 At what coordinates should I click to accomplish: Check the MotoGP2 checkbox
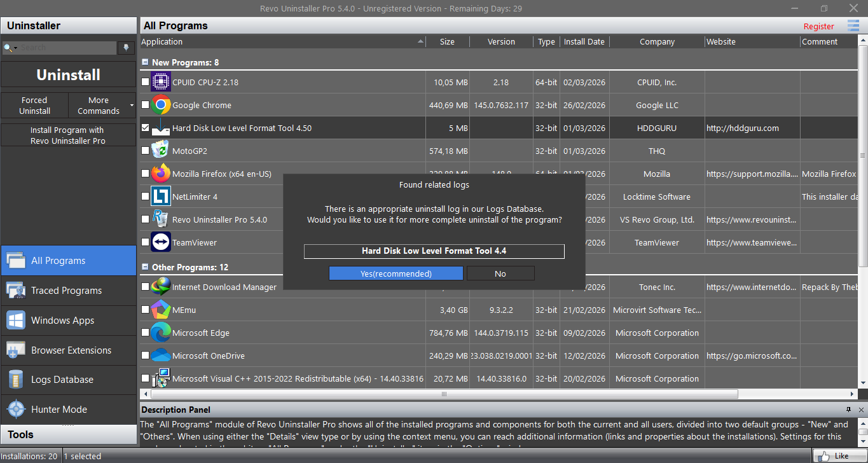tap(146, 151)
